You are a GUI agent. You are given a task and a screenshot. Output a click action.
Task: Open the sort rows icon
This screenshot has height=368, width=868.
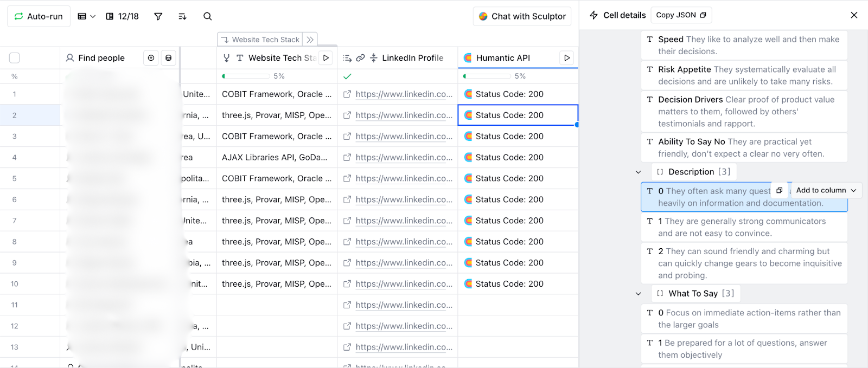pos(182,16)
